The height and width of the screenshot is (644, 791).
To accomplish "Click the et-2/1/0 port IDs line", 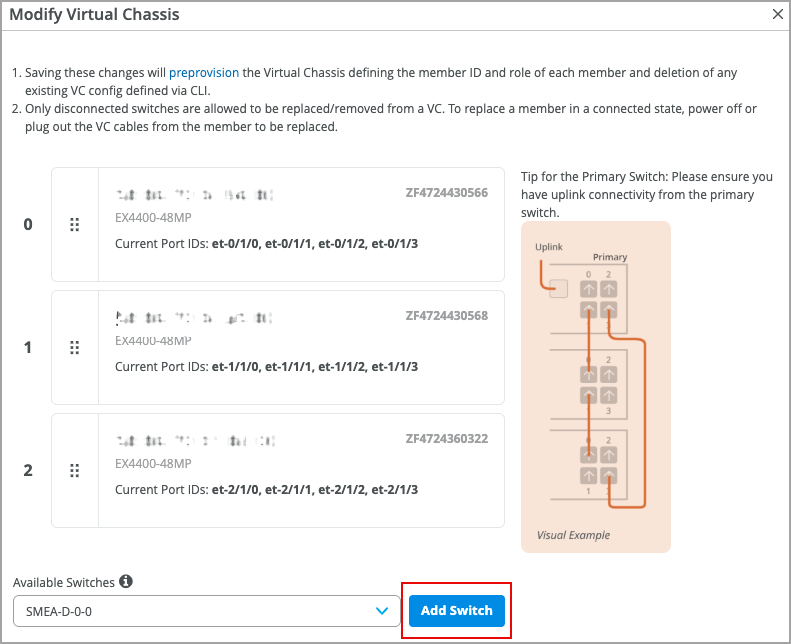I will [x=266, y=490].
